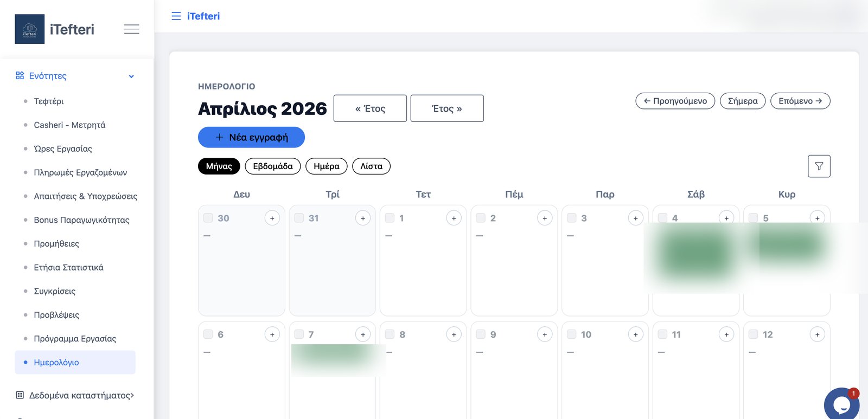The width and height of the screenshot is (868, 419).
Task: Switch to Λίστα view
Action: pyautogui.click(x=371, y=166)
